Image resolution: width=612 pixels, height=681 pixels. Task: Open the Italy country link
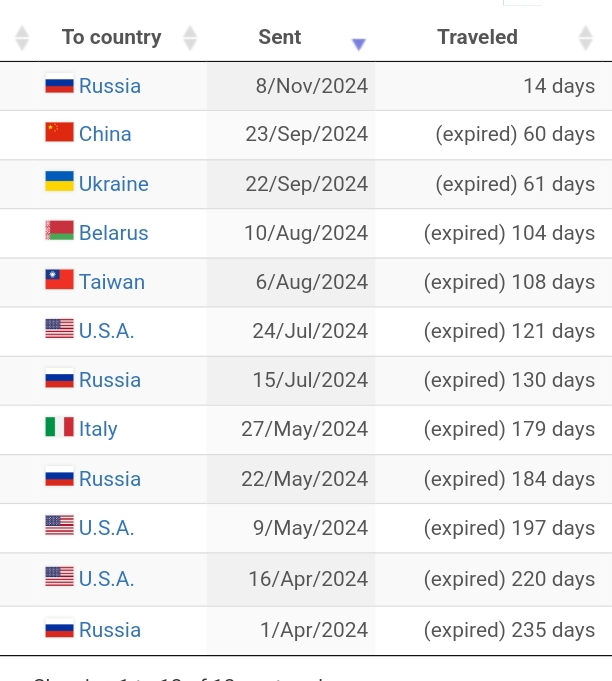(x=98, y=429)
